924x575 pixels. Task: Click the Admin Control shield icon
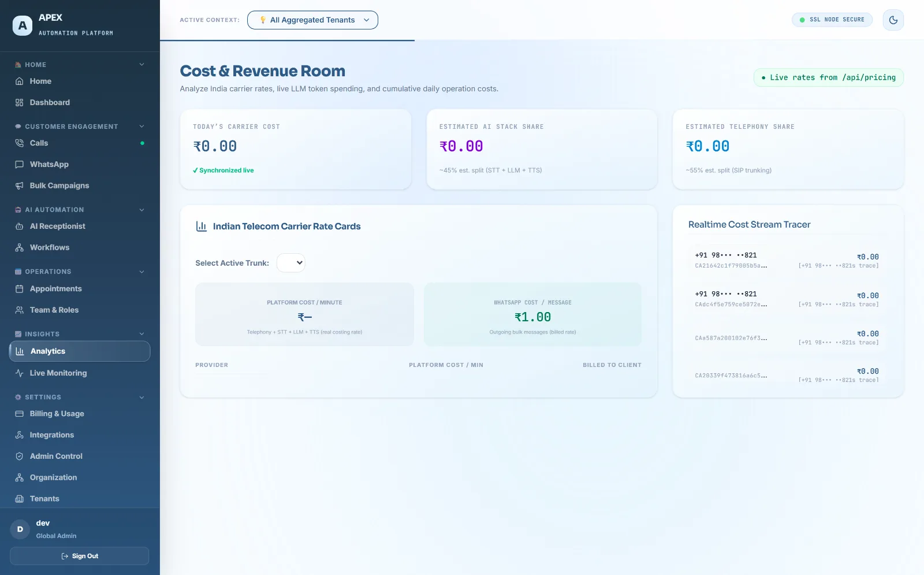tap(19, 457)
